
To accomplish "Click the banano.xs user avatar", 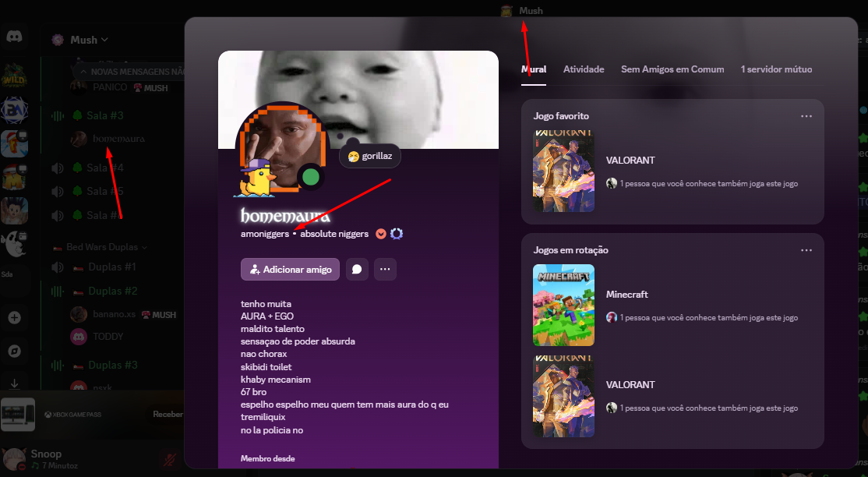I will coord(79,314).
